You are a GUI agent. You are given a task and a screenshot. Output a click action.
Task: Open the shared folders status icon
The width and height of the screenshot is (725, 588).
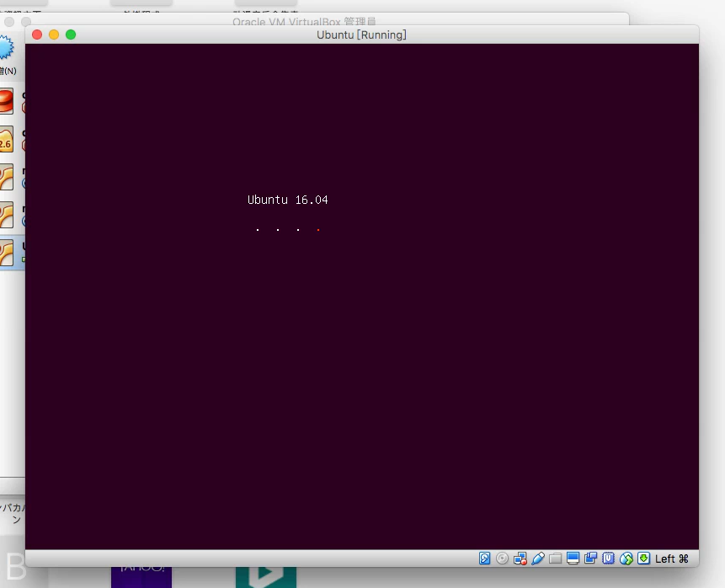[x=555, y=559]
